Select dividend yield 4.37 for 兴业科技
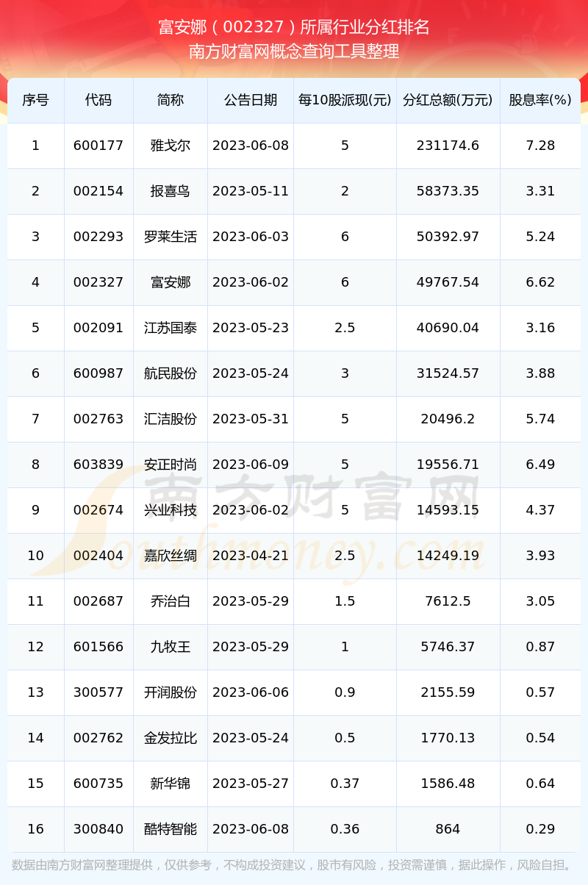 pyautogui.click(x=540, y=510)
